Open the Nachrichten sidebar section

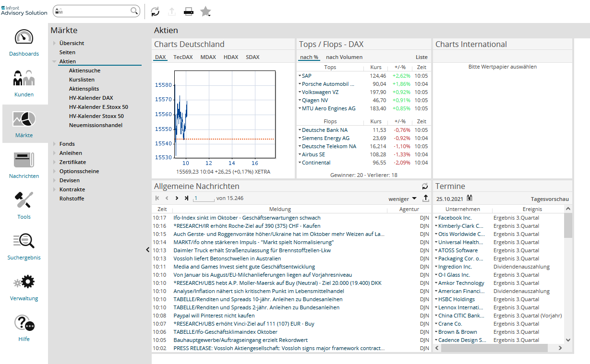pyautogui.click(x=24, y=165)
